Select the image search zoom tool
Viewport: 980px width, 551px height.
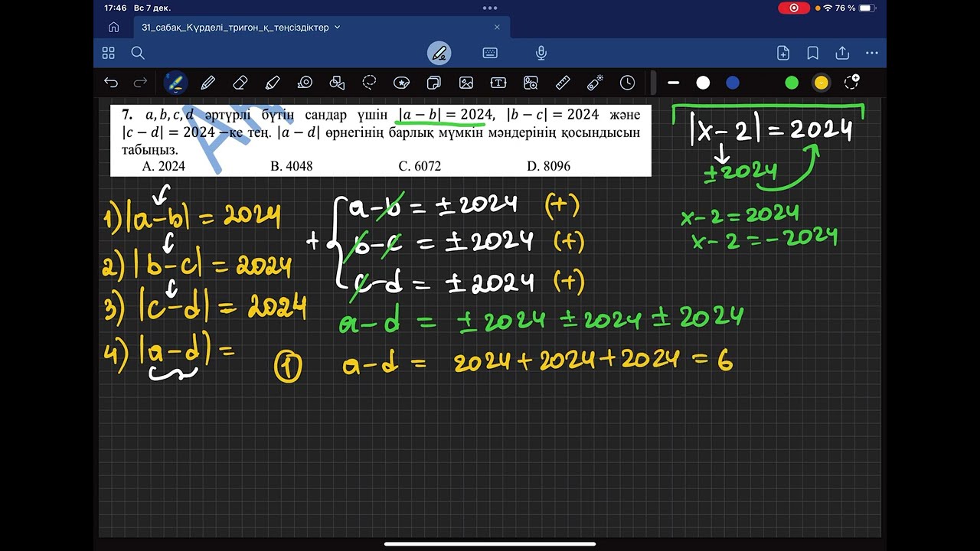[531, 83]
